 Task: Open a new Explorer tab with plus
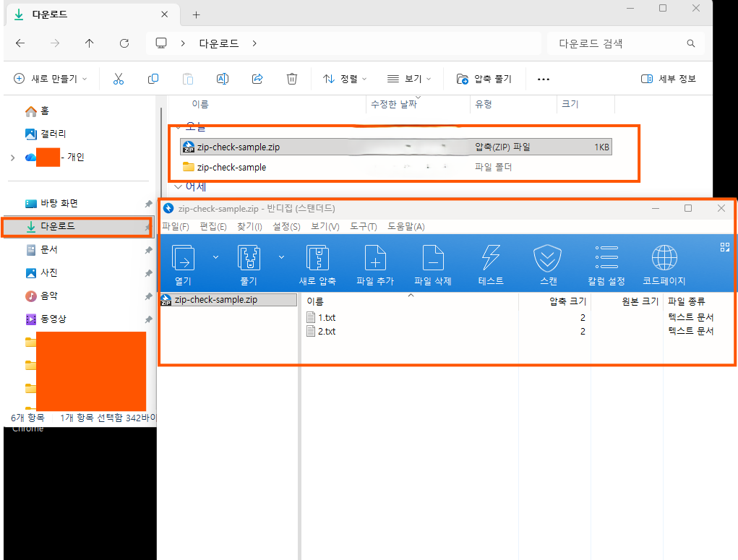coord(197,15)
